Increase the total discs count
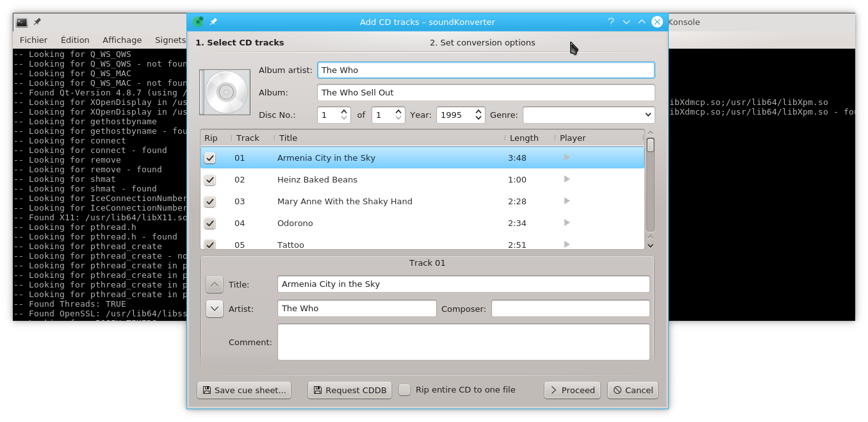 398,111
